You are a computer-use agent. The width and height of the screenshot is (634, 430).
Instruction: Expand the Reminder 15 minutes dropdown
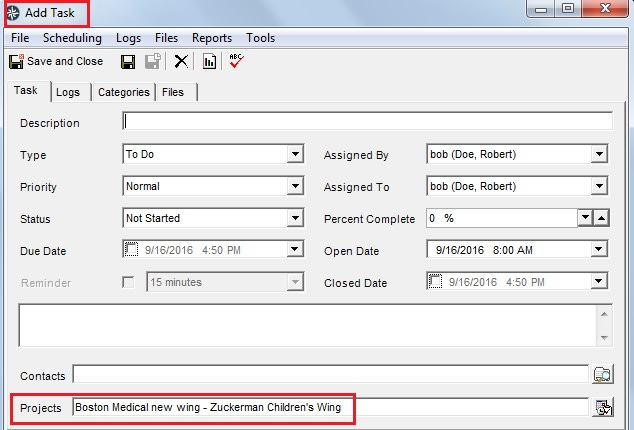[x=295, y=282]
